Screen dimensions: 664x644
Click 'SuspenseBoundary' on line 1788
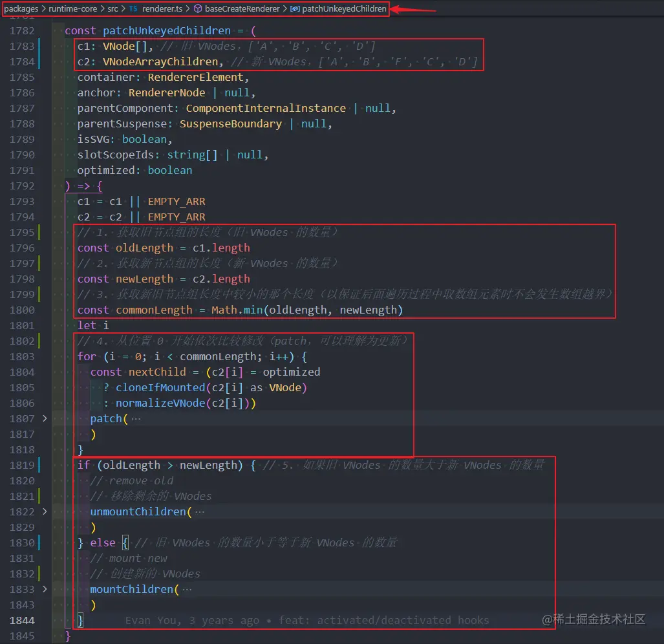pos(231,123)
